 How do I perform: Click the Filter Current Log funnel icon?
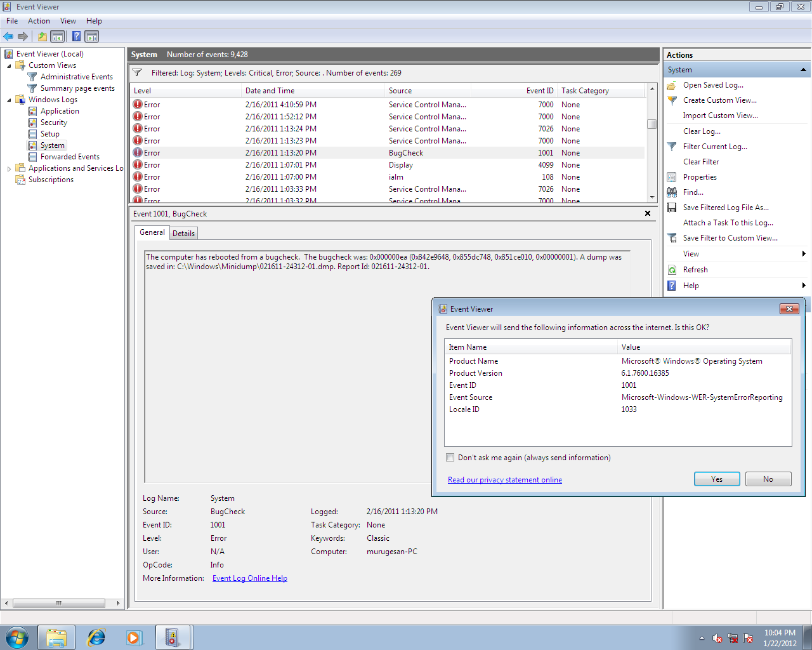(672, 147)
